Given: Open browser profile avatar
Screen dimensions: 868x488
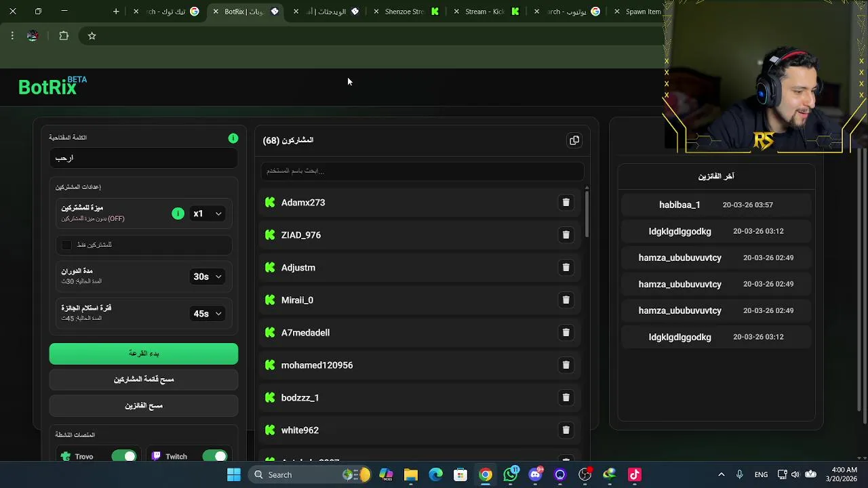Looking at the screenshot, I should point(33,36).
